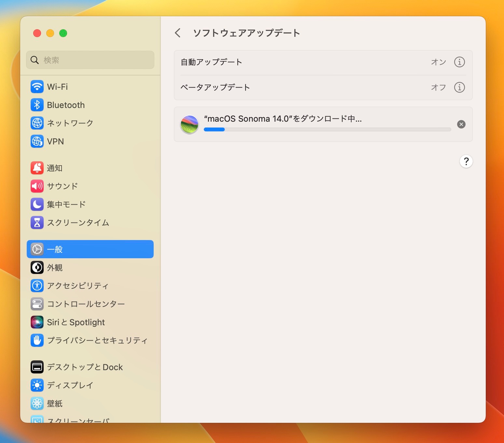Click the yellow minimize window button
The width and height of the screenshot is (504, 443).
(x=50, y=33)
